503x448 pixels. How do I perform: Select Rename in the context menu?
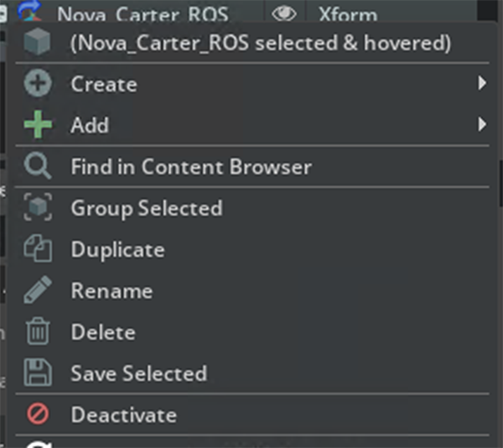click(111, 291)
